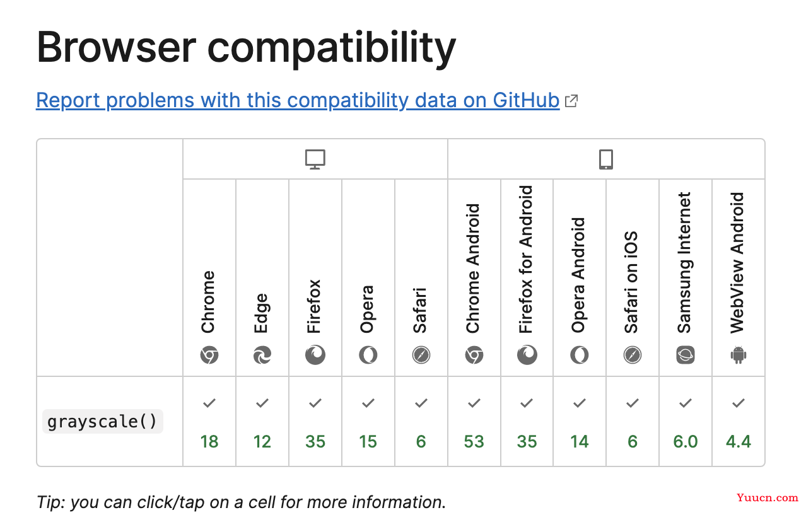Open the Samsung Internet 6.0 support cell
This screenshot has width=806, height=532.
pos(686,422)
